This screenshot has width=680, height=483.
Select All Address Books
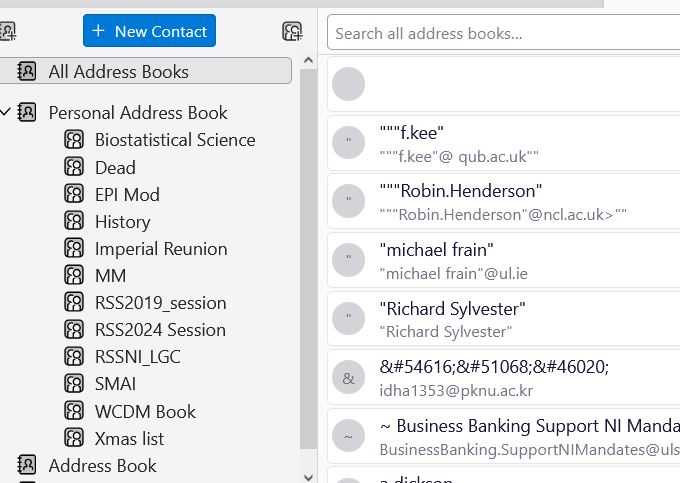pyautogui.click(x=118, y=71)
